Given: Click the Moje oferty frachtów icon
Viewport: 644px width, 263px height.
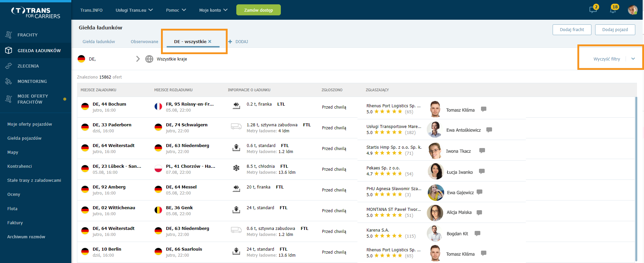Looking at the screenshot, I should [9, 99].
